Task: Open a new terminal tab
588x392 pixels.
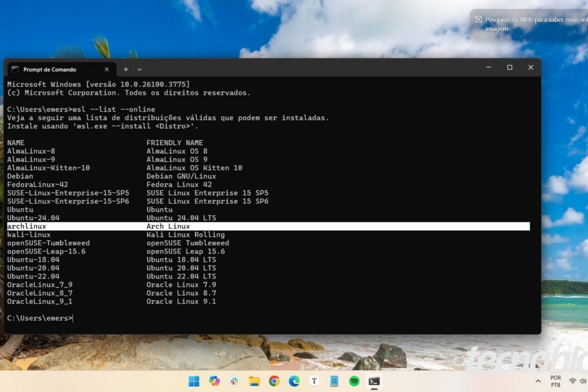Action: click(x=125, y=70)
